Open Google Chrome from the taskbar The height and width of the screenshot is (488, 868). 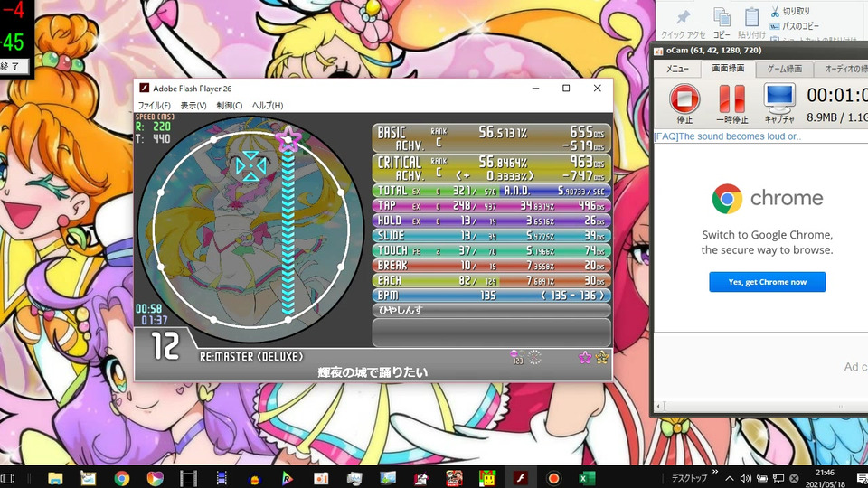pyautogui.click(x=122, y=478)
